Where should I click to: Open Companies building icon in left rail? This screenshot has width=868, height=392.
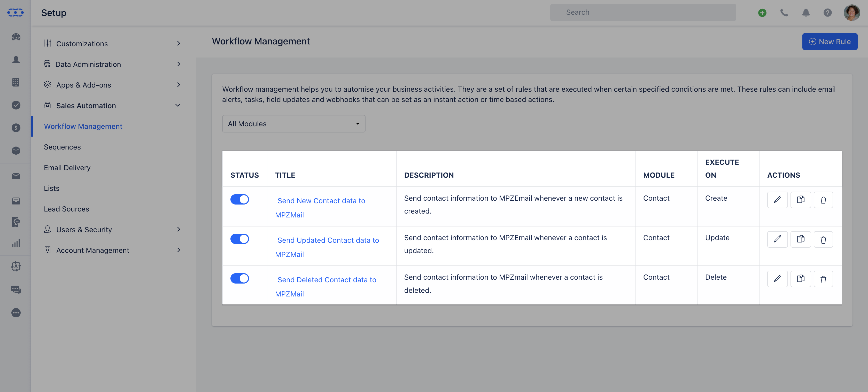16,82
